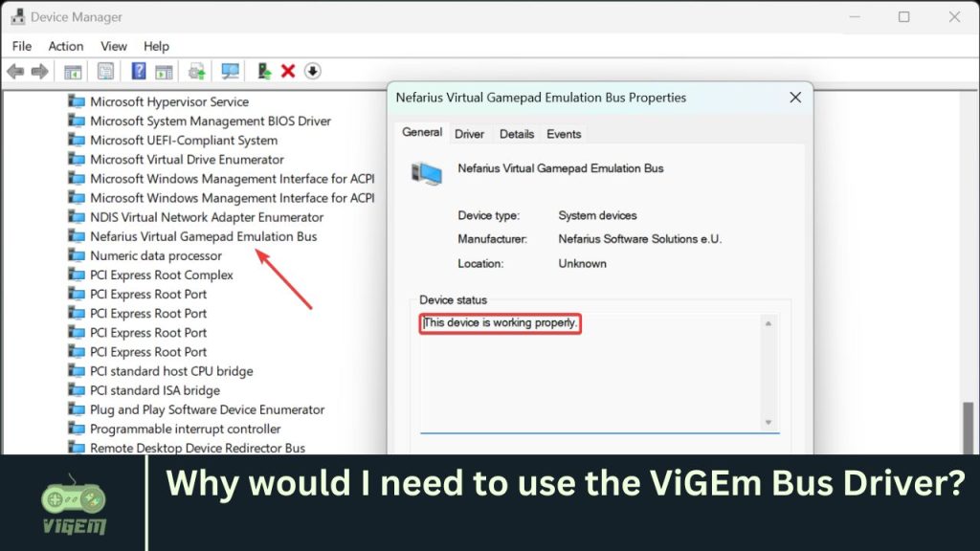The height and width of the screenshot is (551, 980).
Task: Click the blue Help question mark icon
Action: point(138,71)
